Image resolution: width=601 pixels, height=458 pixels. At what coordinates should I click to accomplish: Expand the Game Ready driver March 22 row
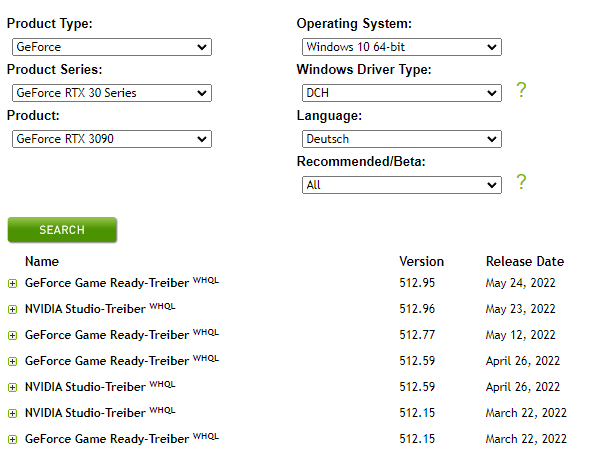point(13,440)
